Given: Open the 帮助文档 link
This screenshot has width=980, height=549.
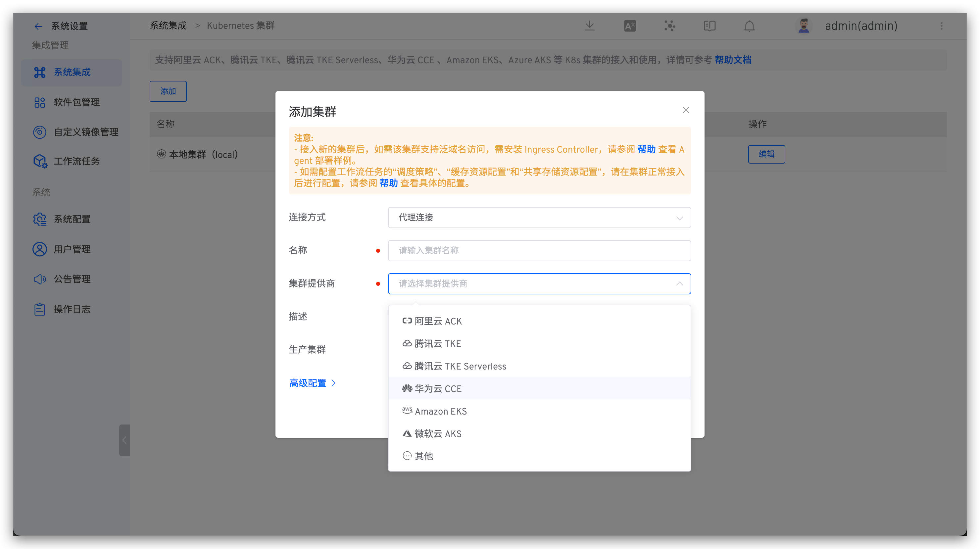Looking at the screenshot, I should pyautogui.click(x=733, y=60).
